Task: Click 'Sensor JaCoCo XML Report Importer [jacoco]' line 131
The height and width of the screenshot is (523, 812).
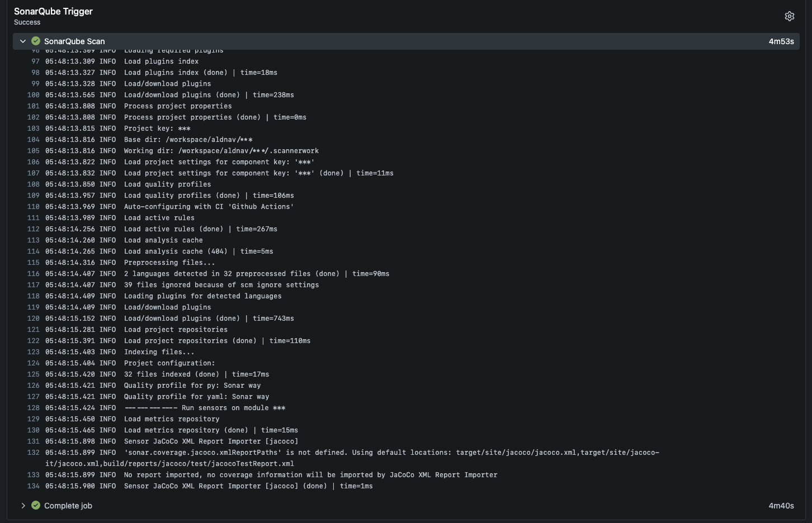Action: tap(211, 441)
